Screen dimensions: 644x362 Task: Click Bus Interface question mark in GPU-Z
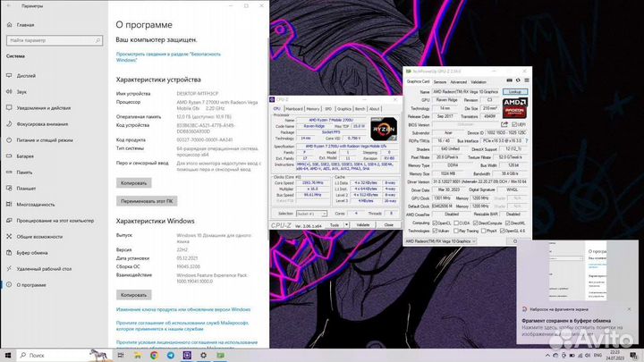[527, 141]
